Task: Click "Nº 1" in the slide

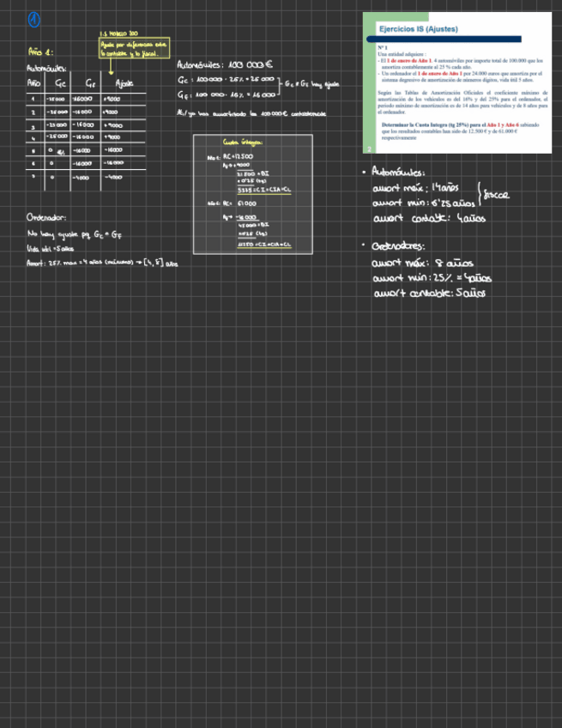Action: pyautogui.click(x=383, y=48)
